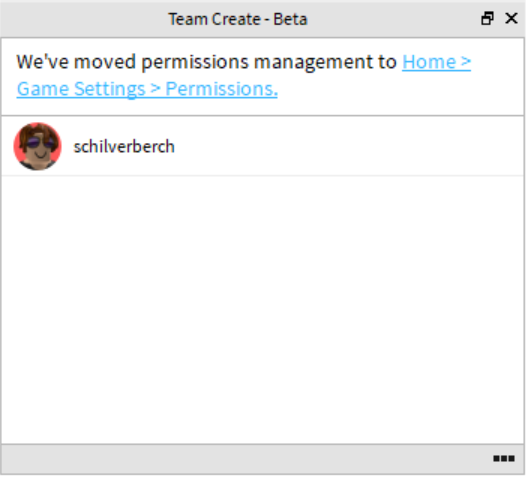Click the word "Beta" in the panel title

[x=290, y=19]
